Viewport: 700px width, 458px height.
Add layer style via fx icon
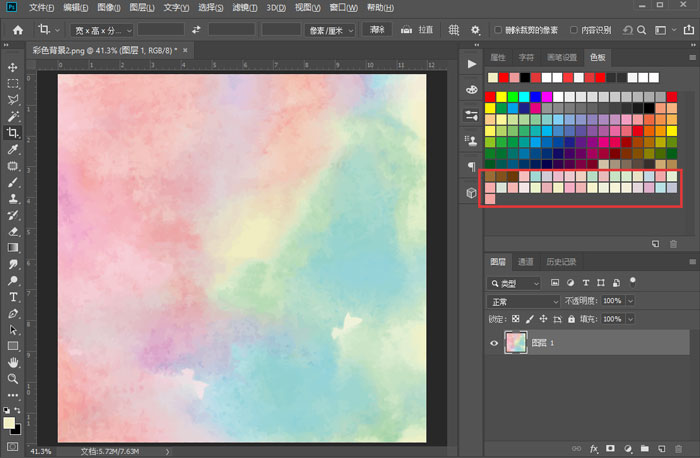point(594,449)
